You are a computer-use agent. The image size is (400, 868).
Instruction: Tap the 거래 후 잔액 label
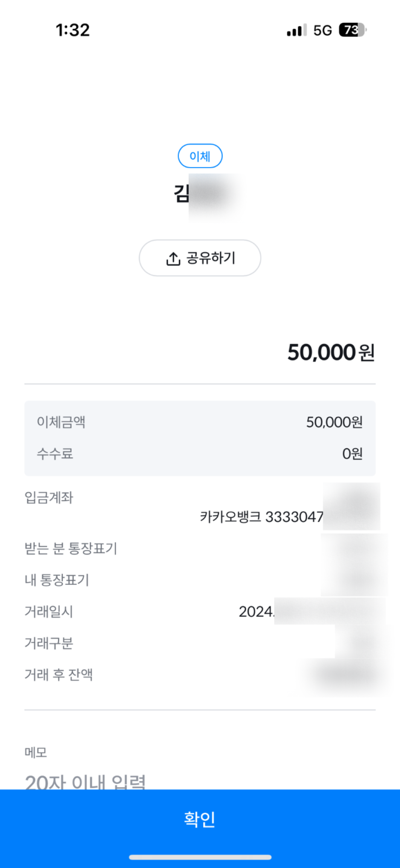[59, 675]
